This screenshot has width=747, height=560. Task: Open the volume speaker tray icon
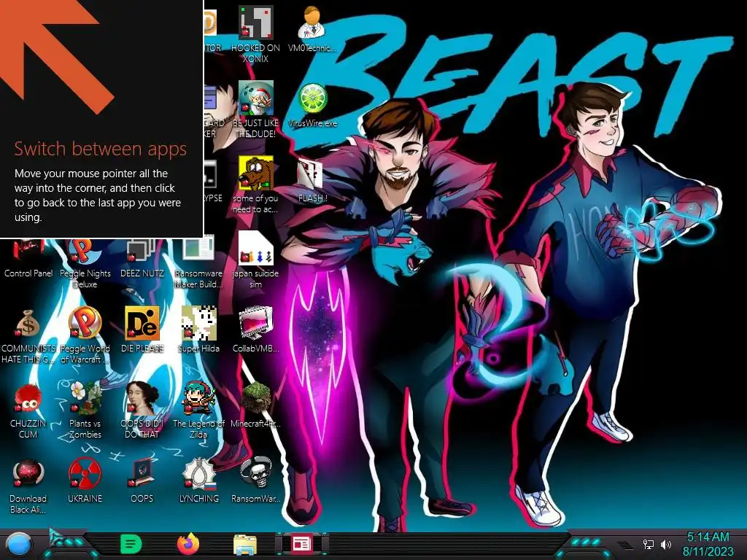tap(665, 544)
